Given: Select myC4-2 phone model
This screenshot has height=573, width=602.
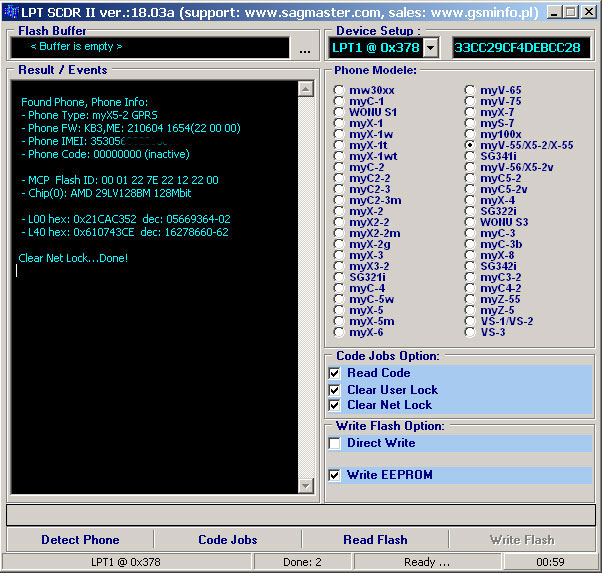Looking at the screenshot, I should [470, 288].
